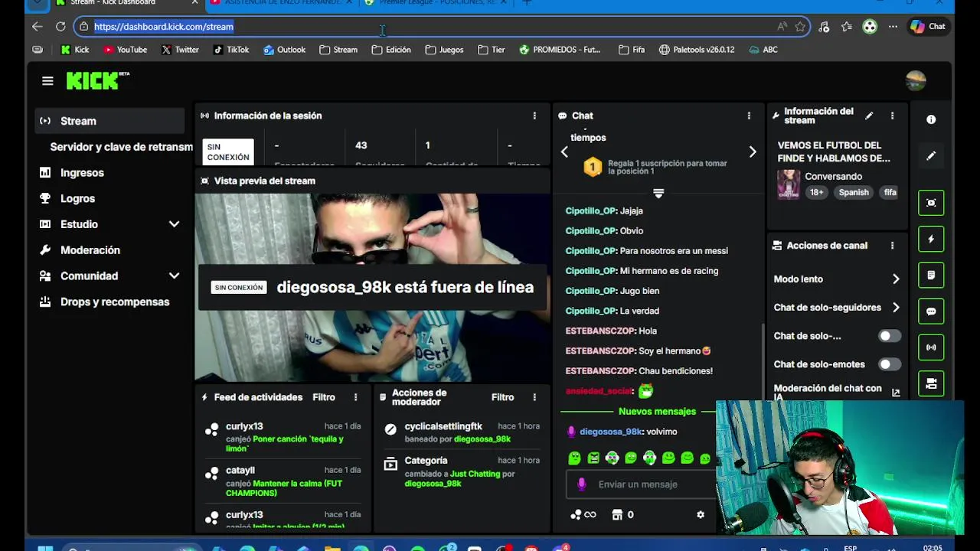Click the shop icon below the chat input

click(617, 515)
